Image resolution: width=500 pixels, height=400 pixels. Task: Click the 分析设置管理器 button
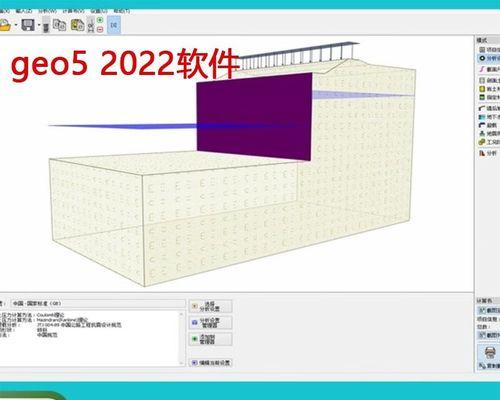tap(210, 323)
